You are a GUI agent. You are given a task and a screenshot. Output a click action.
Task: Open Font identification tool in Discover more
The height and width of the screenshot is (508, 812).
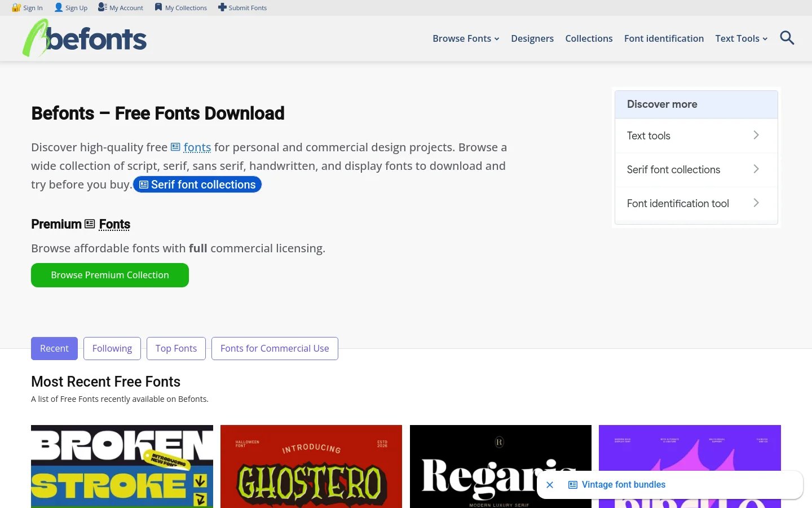pyautogui.click(x=696, y=203)
